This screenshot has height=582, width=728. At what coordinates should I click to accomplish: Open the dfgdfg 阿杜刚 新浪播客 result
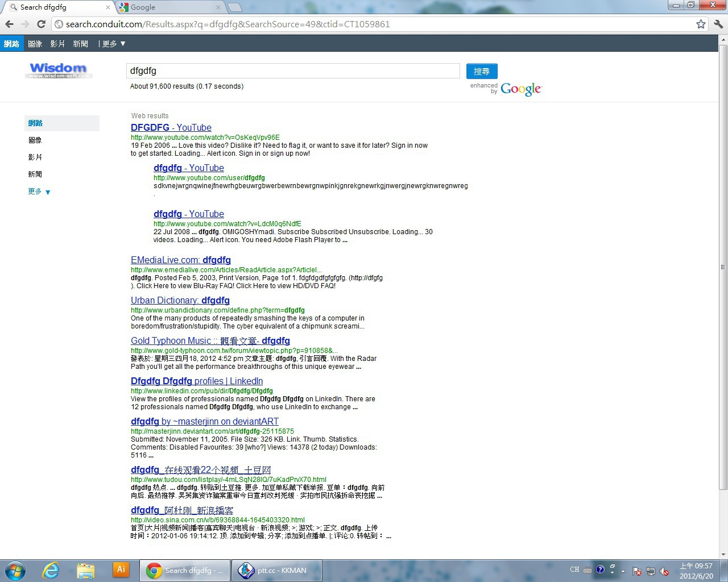(x=182, y=510)
